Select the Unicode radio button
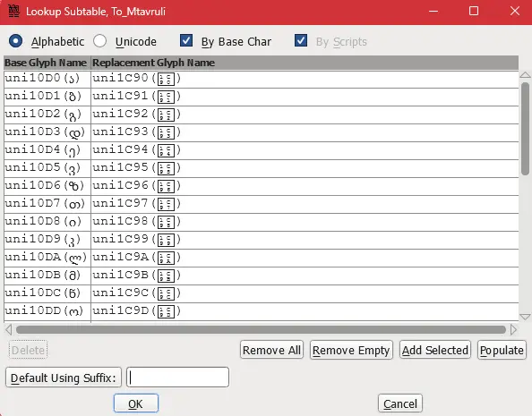532x416 pixels. [100, 41]
